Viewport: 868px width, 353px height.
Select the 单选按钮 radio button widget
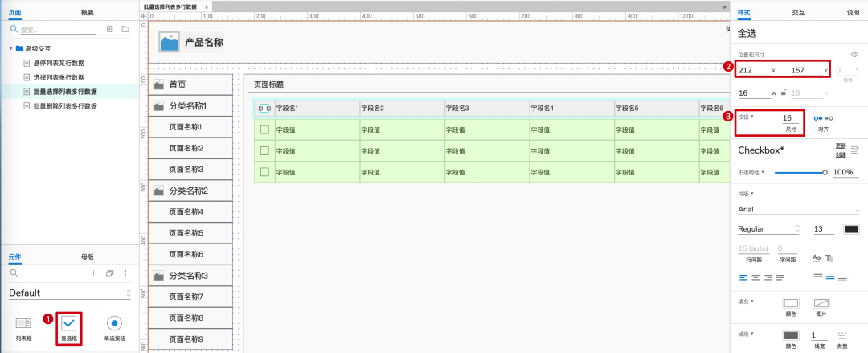[115, 328]
